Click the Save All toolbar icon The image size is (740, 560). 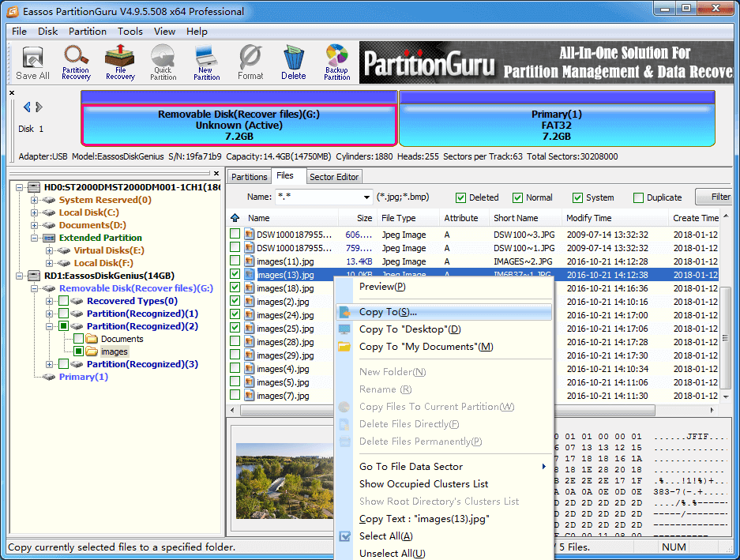(32, 63)
